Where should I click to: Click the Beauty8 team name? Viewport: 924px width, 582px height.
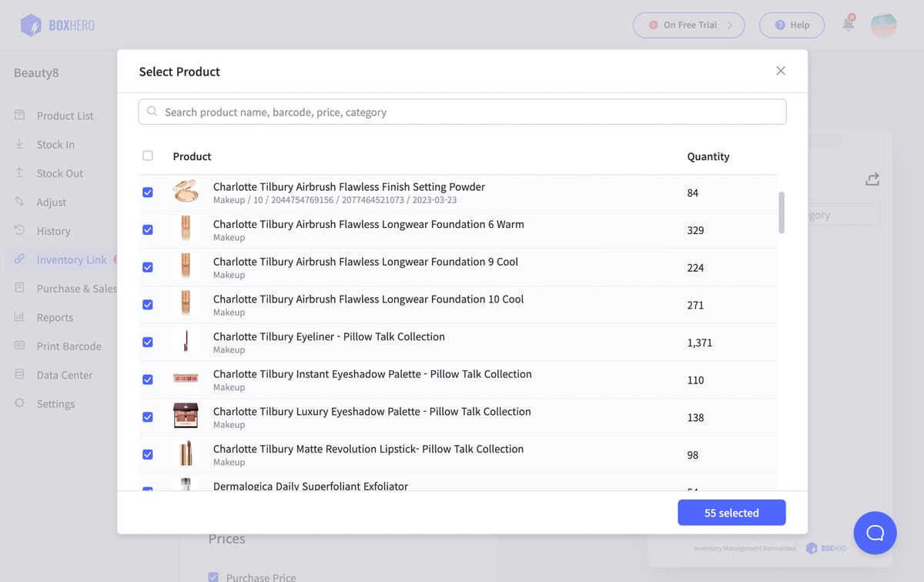[x=36, y=73]
